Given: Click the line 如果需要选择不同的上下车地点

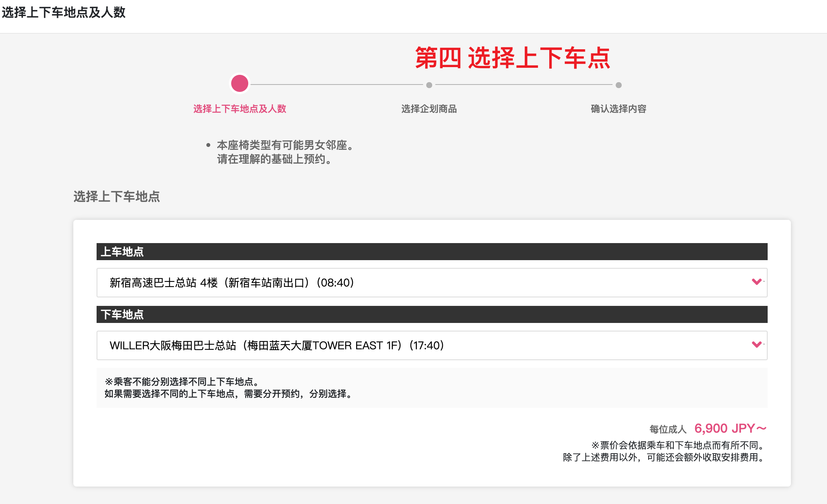Looking at the screenshot, I should click(228, 394).
